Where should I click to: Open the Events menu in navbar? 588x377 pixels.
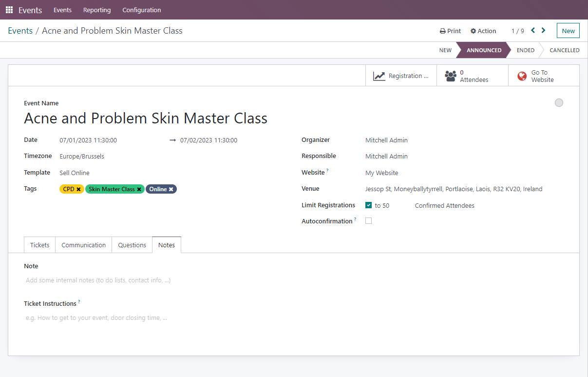coord(62,10)
